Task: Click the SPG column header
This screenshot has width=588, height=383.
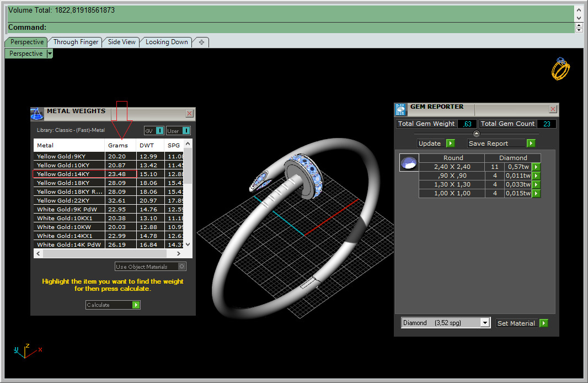Action: pos(174,145)
